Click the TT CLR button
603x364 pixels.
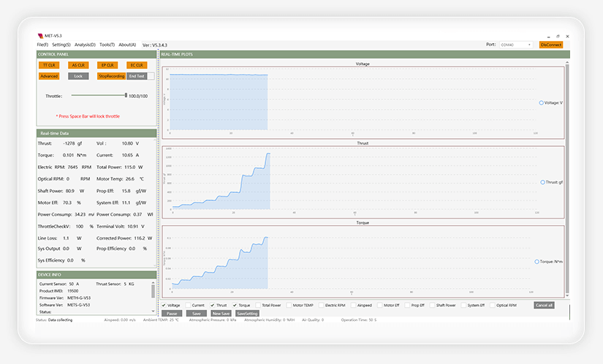(x=49, y=65)
